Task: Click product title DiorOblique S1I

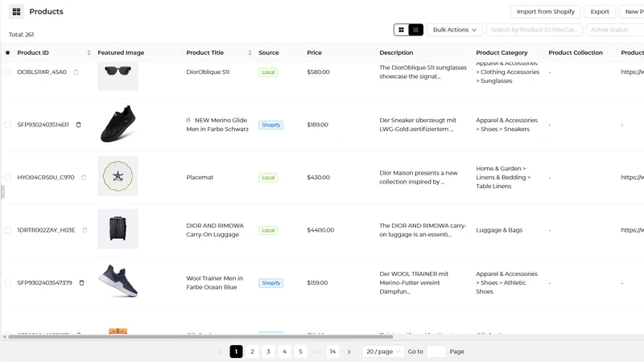Action: 208,72
